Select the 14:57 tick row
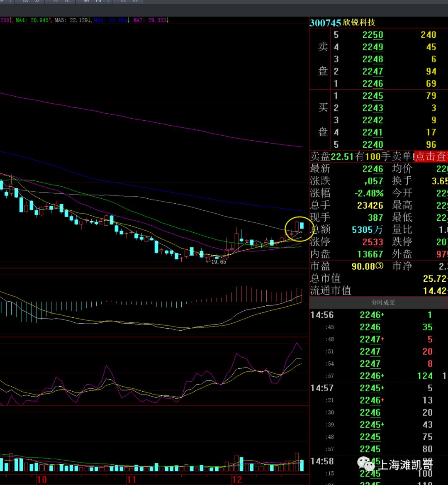The height and width of the screenshot is (485, 448). (378, 388)
